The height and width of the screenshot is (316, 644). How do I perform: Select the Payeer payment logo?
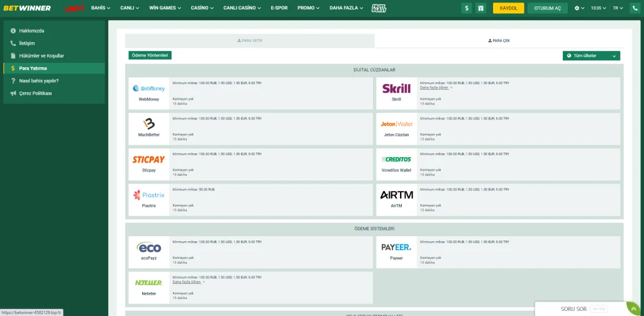[x=396, y=248]
